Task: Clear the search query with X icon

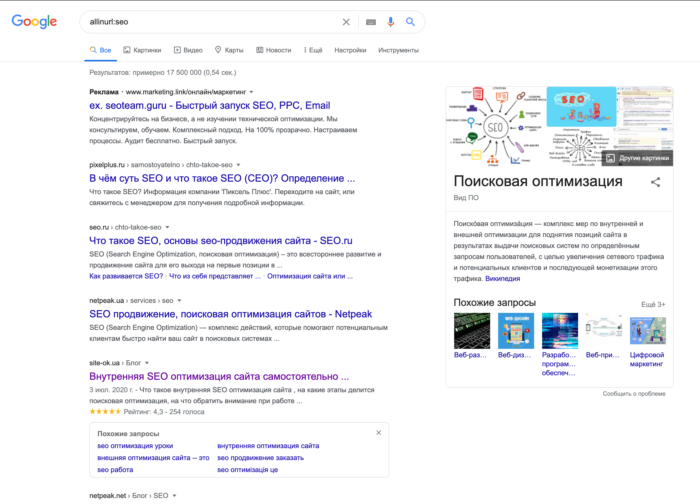Action: pyautogui.click(x=346, y=22)
